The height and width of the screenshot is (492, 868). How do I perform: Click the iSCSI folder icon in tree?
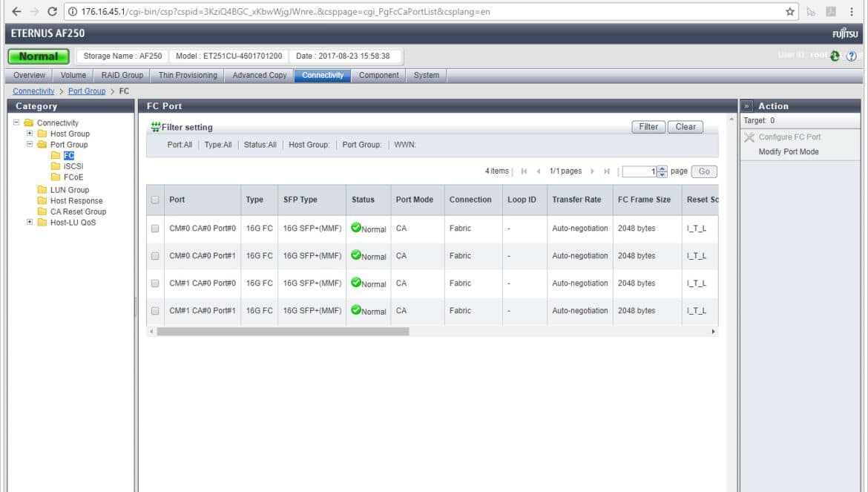[56, 166]
